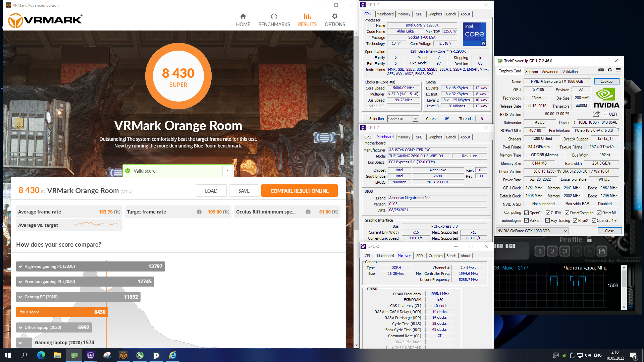Open the CPU-Z Socket #1 selection dropdown

[x=402, y=119]
